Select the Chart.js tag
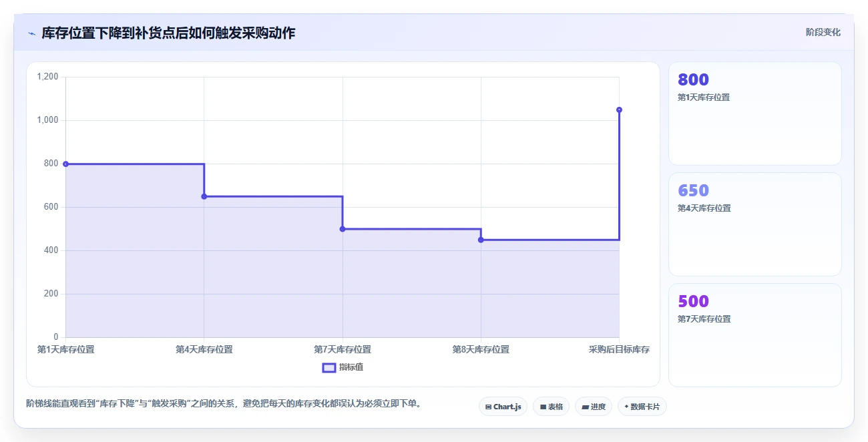Image resolution: width=868 pixels, height=442 pixels. tap(503, 407)
